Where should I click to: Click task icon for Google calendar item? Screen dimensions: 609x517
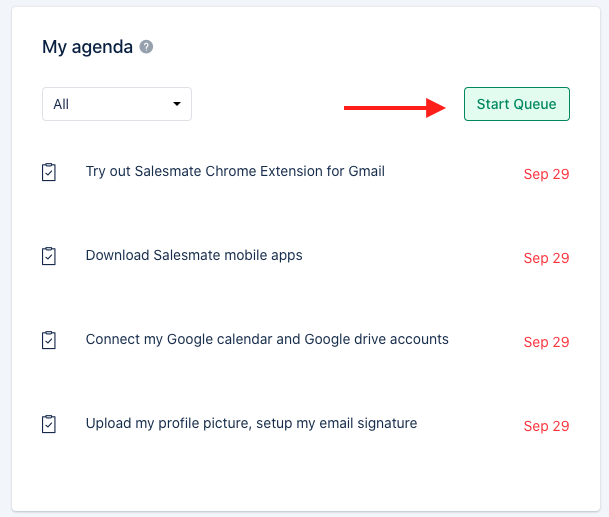click(x=49, y=340)
